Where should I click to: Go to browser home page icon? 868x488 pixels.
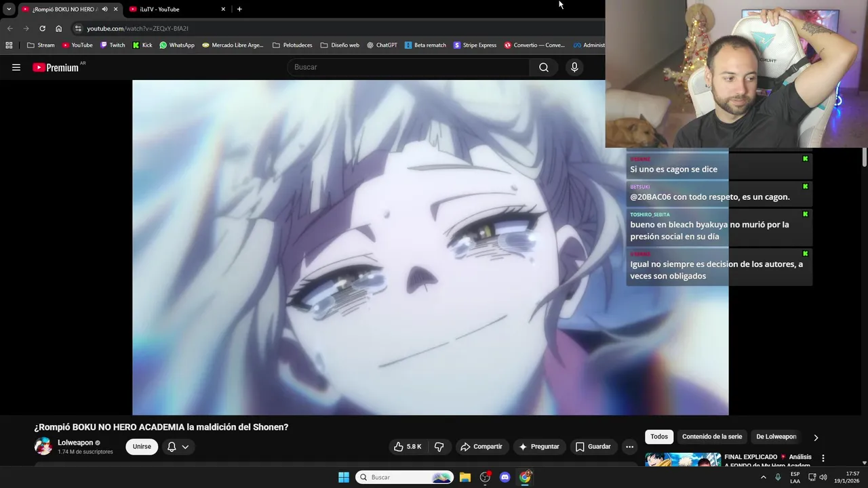click(58, 28)
